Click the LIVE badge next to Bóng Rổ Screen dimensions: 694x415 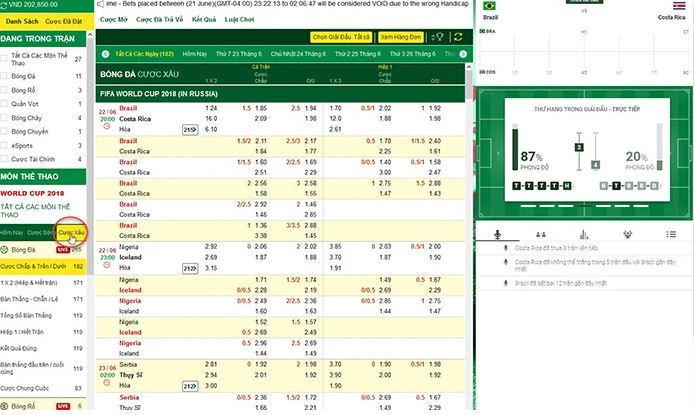pos(63,406)
